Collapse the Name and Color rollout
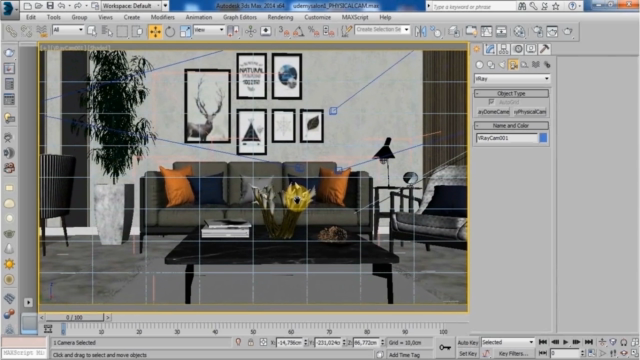This screenshot has height=360, width=640. point(511,126)
